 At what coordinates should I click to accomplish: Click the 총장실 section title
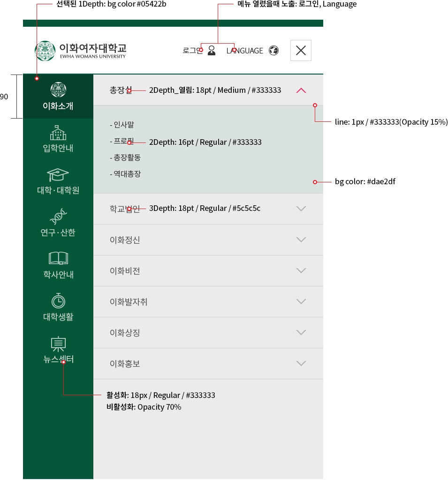pos(121,90)
